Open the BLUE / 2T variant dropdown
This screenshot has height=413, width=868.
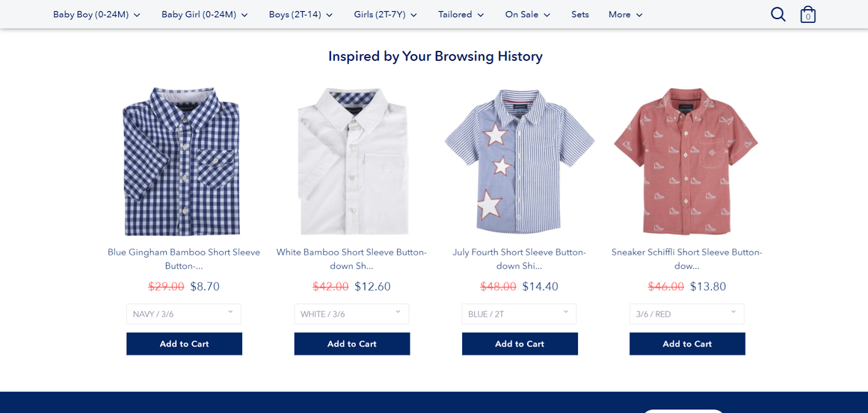coord(519,314)
